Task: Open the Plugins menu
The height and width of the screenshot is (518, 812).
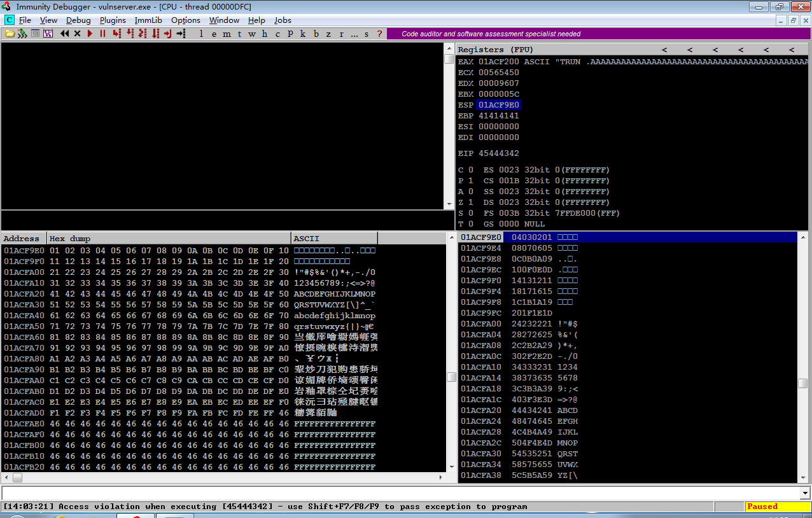Action: coord(113,20)
